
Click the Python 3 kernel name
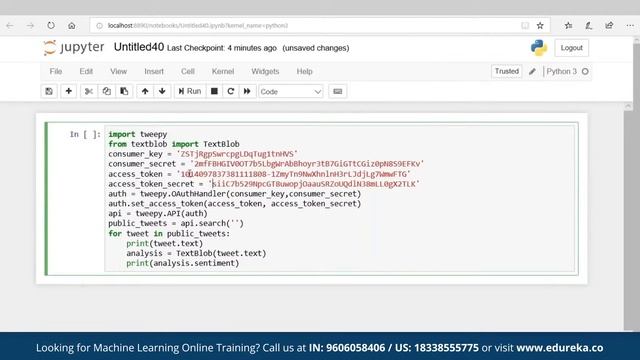562,71
